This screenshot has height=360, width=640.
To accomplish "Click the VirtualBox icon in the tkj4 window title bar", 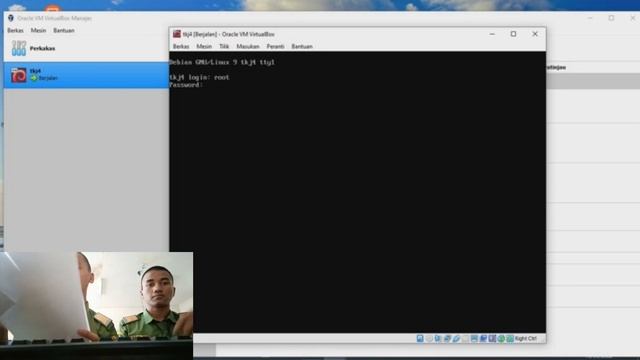I will [x=177, y=34].
